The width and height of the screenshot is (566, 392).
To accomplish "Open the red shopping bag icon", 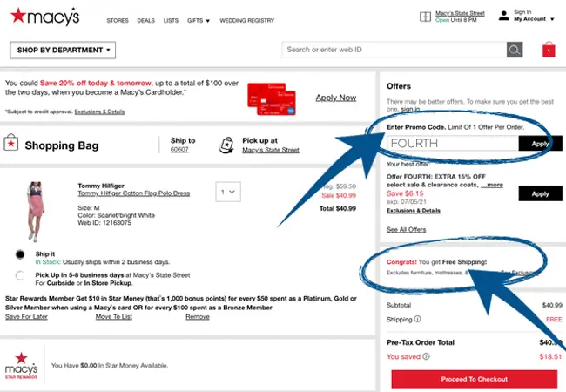I will [x=549, y=50].
